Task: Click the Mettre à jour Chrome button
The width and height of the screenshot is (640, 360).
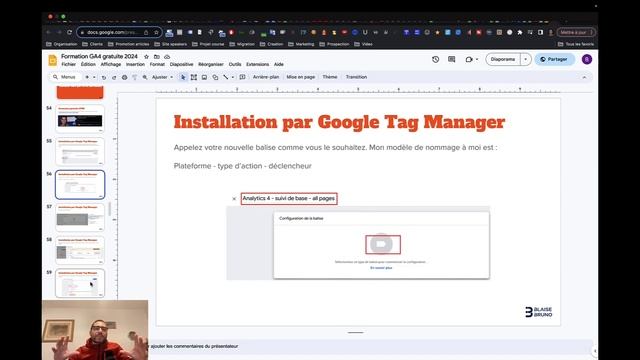Action: [x=576, y=32]
